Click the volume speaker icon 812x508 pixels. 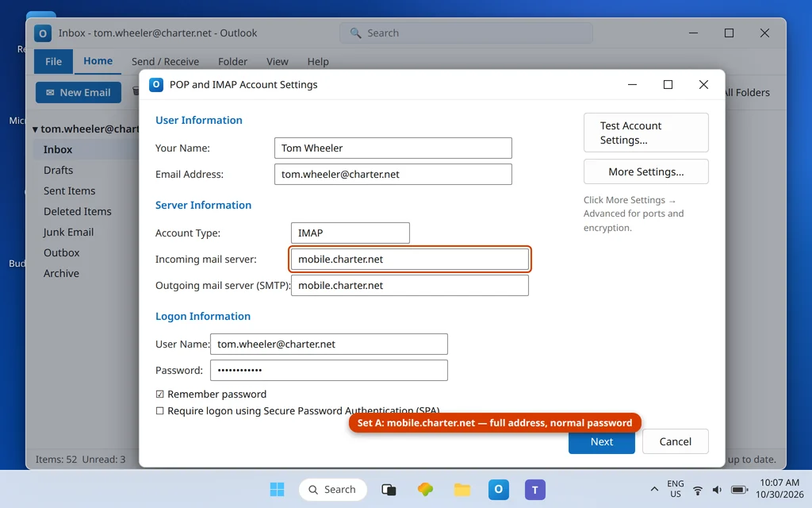coord(717,490)
